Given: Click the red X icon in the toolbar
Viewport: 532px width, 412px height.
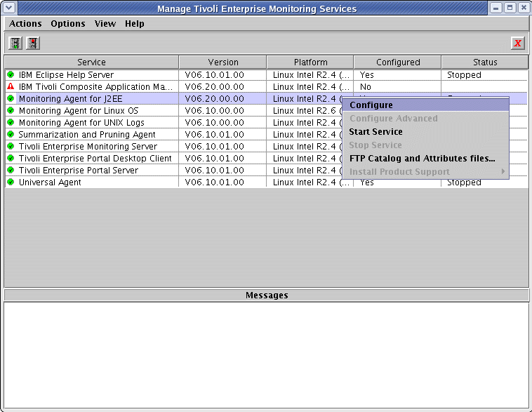Looking at the screenshot, I should tap(518, 44).
